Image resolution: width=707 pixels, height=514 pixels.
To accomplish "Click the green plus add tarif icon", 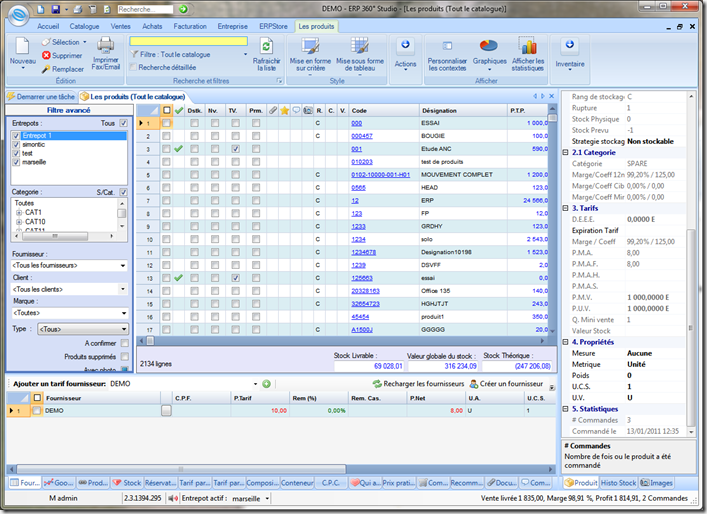I will pyautogui.click(x=266, y=384).
